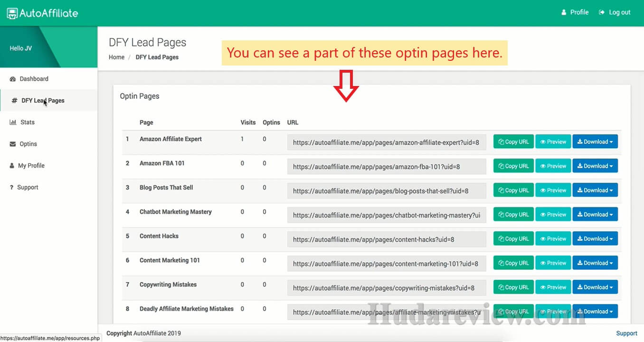
Task: Click the 'Chatbot Marketing Mastery' page name
Action: [x=176, y=212]
